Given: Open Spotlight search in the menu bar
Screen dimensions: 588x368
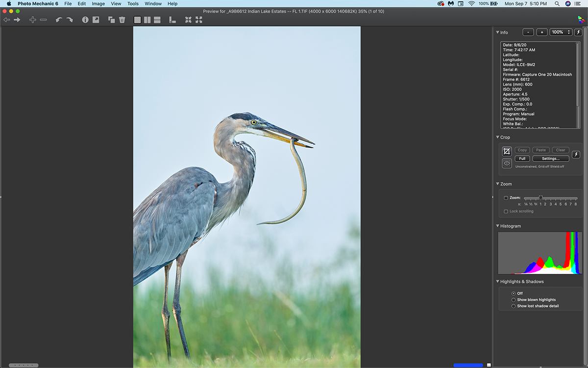Looking at the screenshot, I should (557, 3).
